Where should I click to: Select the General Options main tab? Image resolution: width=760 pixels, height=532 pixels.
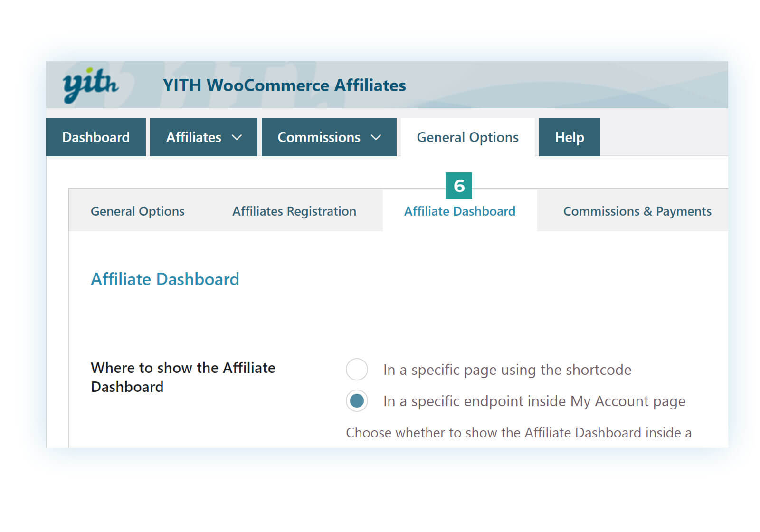pos(467,137)
